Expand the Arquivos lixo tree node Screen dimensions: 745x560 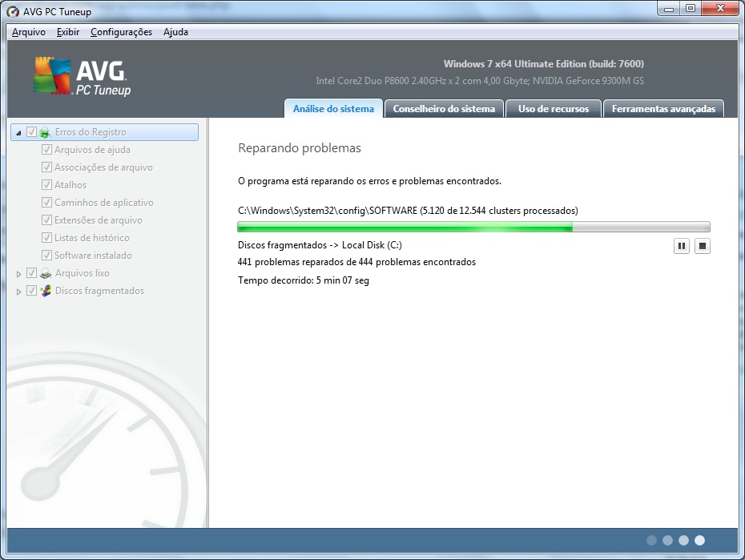(x=18, y=273)
